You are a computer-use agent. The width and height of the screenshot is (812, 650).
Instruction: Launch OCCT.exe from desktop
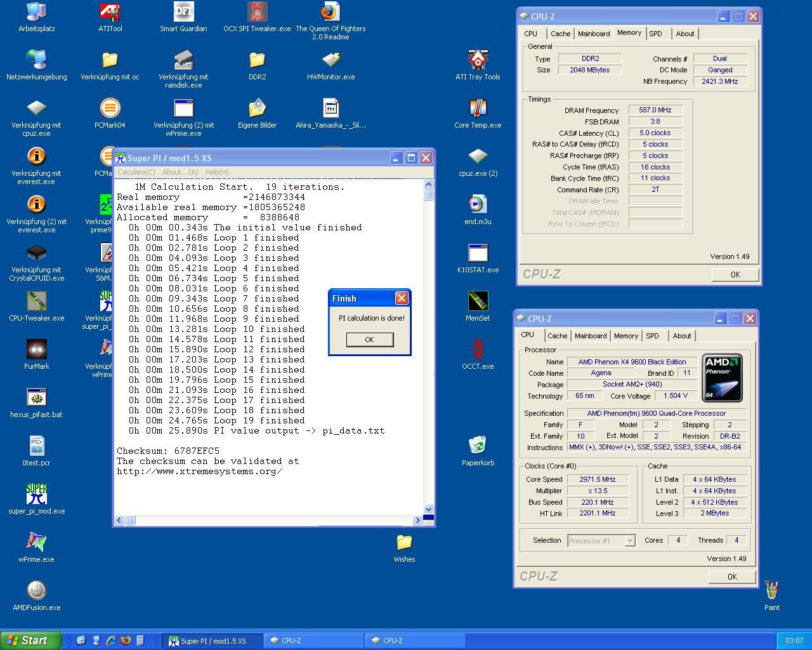(478, 355)
